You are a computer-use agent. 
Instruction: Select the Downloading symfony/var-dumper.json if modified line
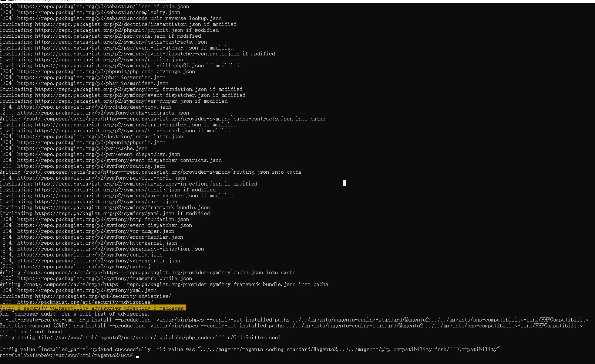(x=114, y=101)
